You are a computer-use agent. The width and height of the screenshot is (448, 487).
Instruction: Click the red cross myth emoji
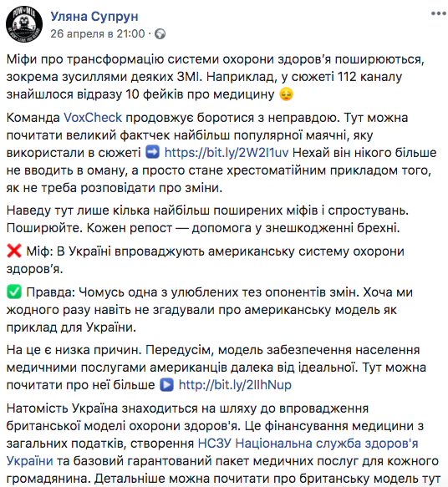(14, 251)
